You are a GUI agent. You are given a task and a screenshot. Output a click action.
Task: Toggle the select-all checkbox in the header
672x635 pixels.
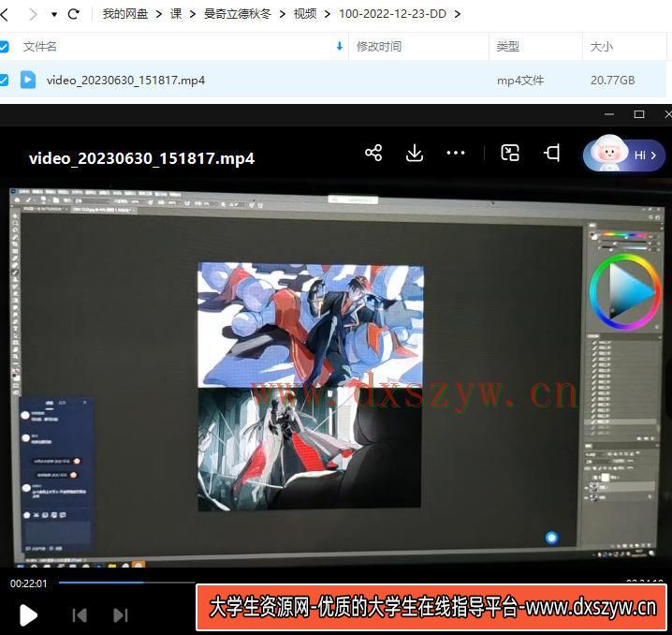pos(4,46)
